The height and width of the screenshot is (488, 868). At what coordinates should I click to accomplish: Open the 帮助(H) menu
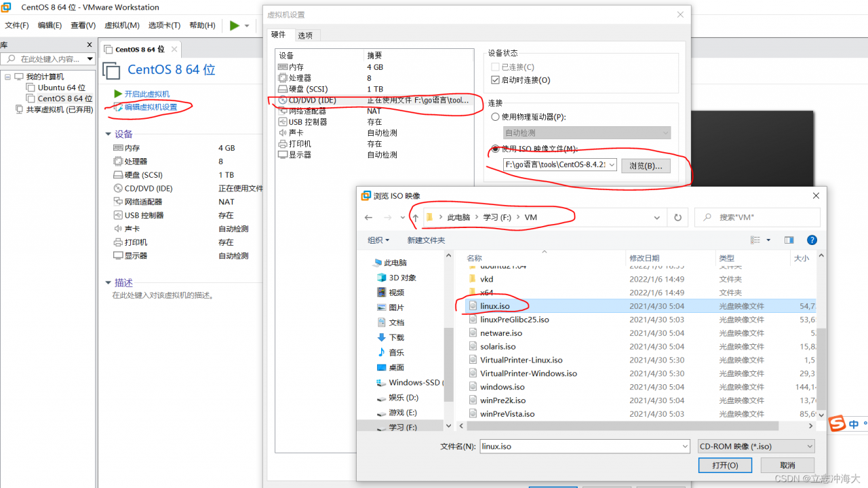pos(202,25)
